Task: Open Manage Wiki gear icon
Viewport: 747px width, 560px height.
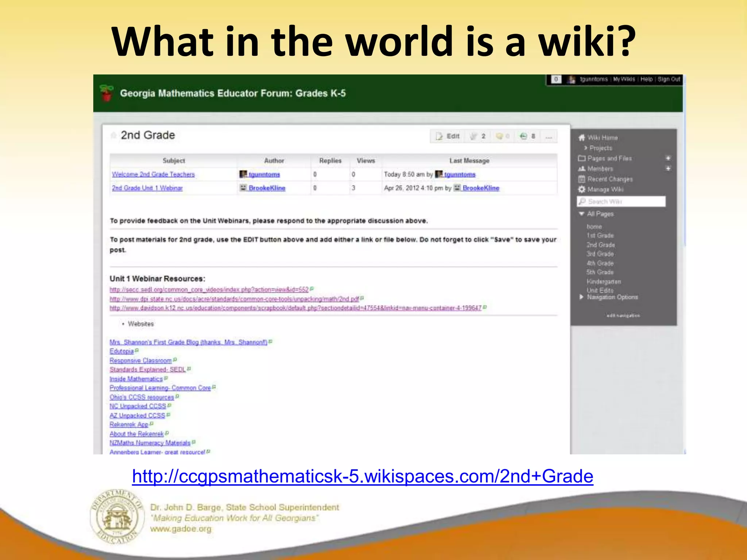Action: (x=582, y=189)
